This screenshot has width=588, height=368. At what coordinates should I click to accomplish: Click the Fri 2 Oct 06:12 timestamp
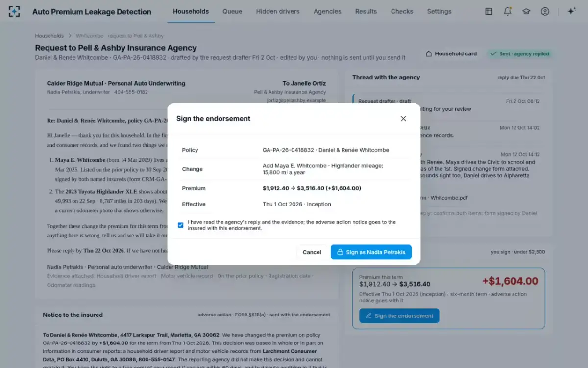click(x=523, y=101)
